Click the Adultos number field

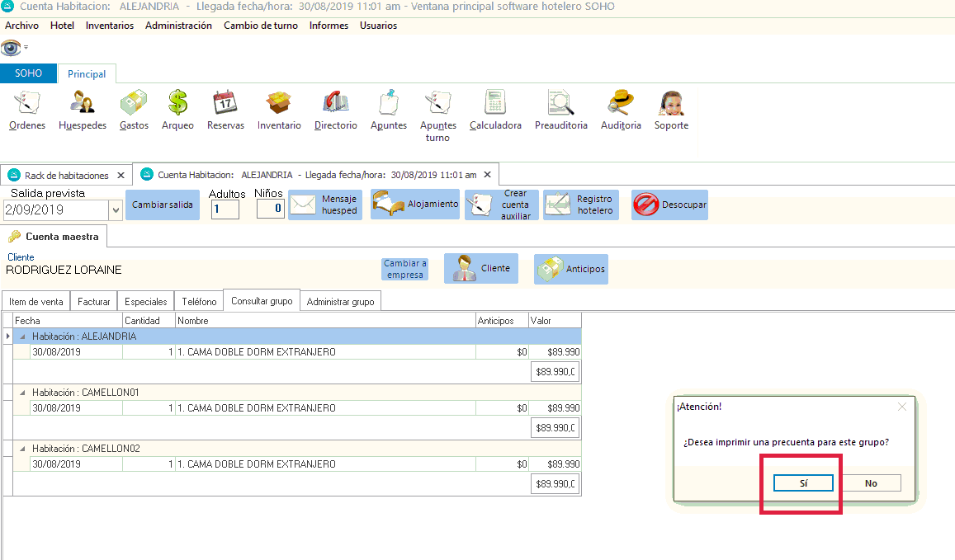point(225,209)
